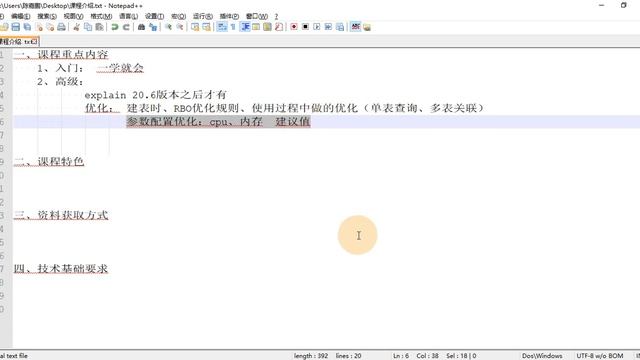Toggle Word Wrap toolbar button
Image resolution: width=640 pixels, height=360 pixels.
click(x=222, y=27)
